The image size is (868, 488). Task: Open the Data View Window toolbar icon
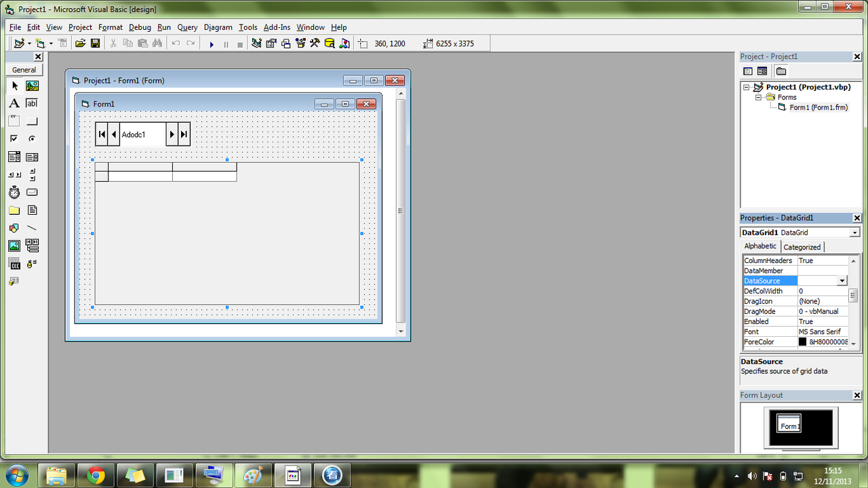coord(330,43)
